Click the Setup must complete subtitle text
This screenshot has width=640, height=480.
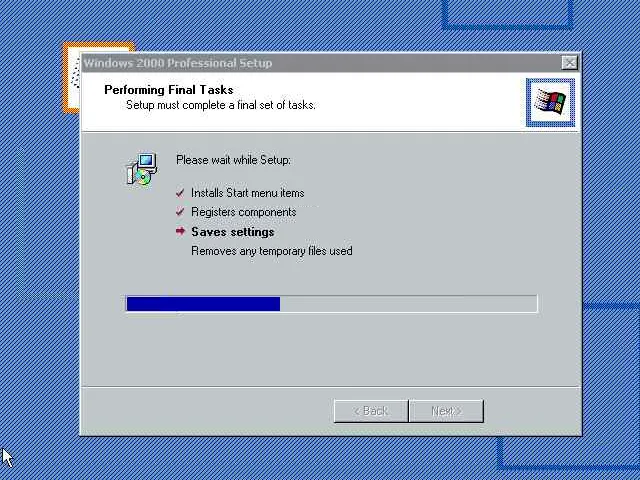pyautogui.click(x=221, y=105)
